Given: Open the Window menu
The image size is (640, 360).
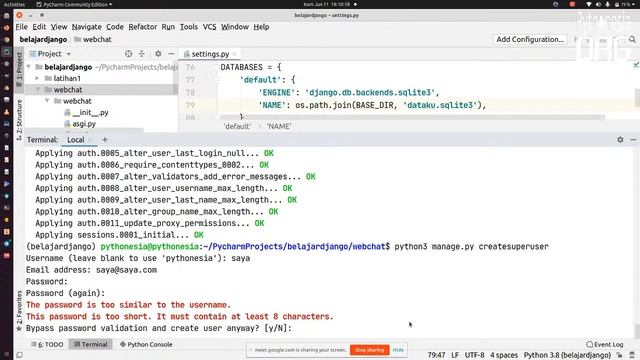Looking at the screenshot, I should [x=235, y=27].
